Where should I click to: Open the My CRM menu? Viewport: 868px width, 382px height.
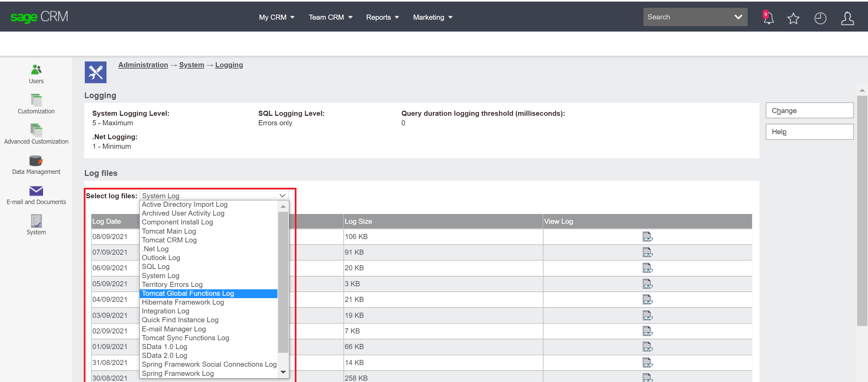[x=276, y=17]
